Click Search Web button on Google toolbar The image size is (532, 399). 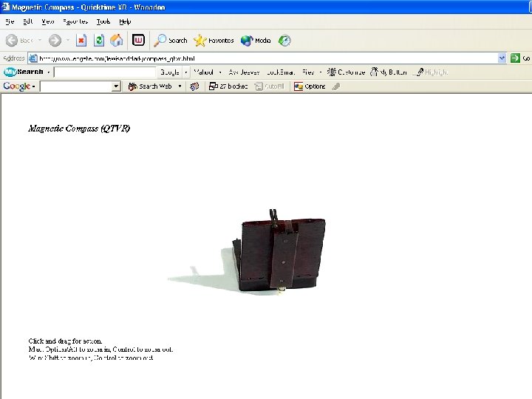(x=150, y=86)
